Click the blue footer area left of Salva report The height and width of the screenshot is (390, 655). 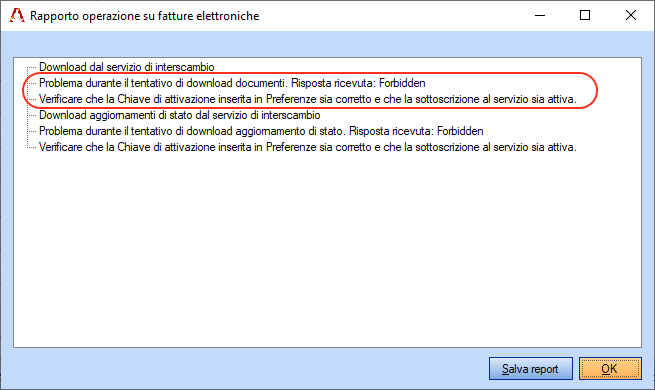pos(251,369)
